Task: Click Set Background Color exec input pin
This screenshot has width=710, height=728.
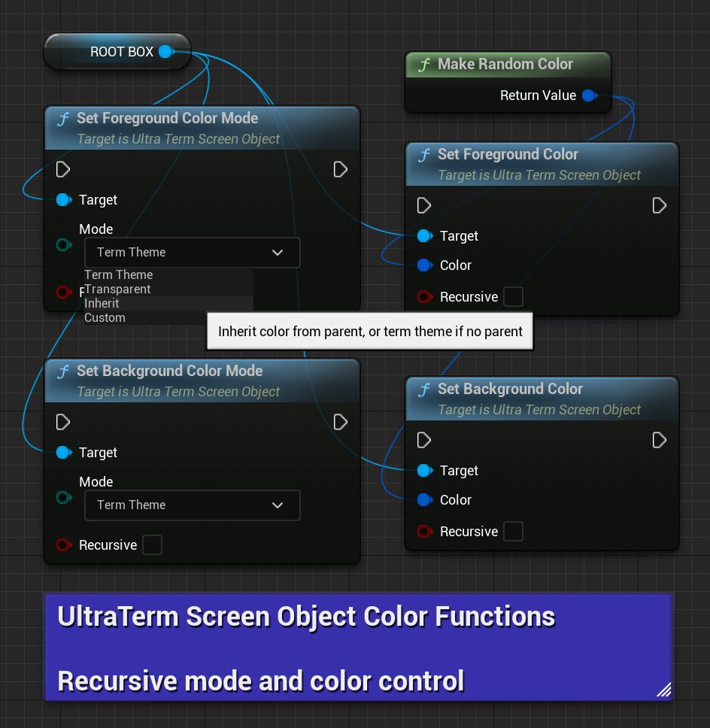Action: (x=424, y=440)
